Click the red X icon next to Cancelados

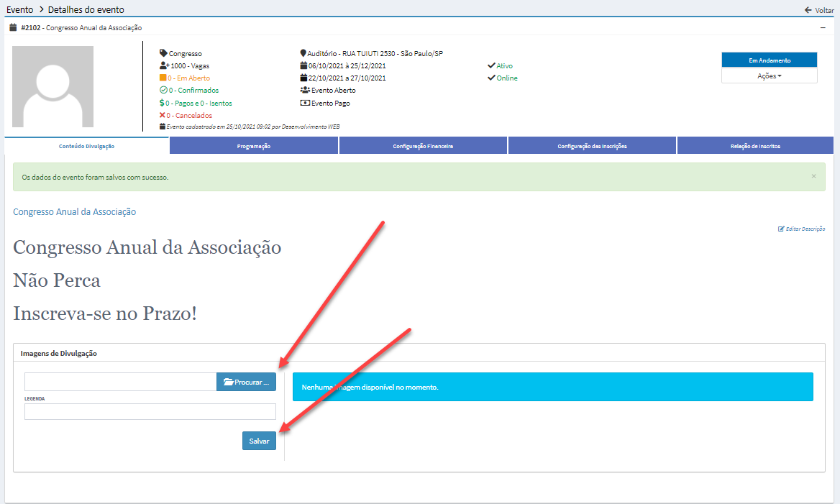(x=163, y=115)
